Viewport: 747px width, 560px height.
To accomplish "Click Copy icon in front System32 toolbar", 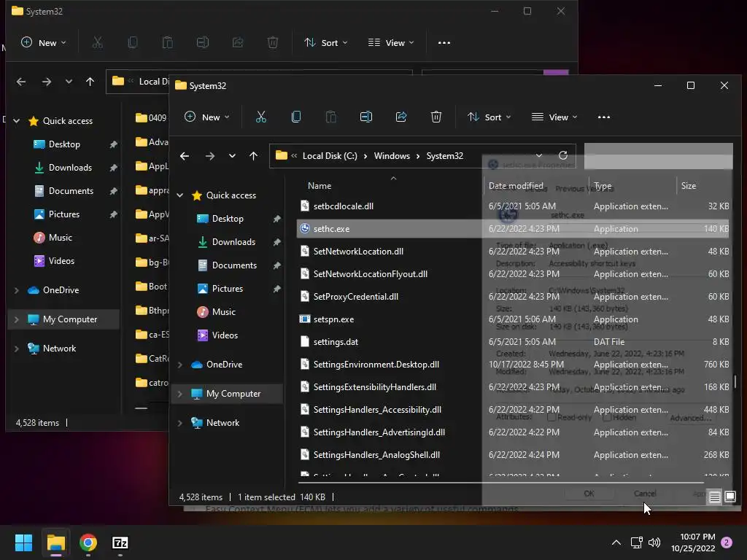I will (x=296, y=117).
